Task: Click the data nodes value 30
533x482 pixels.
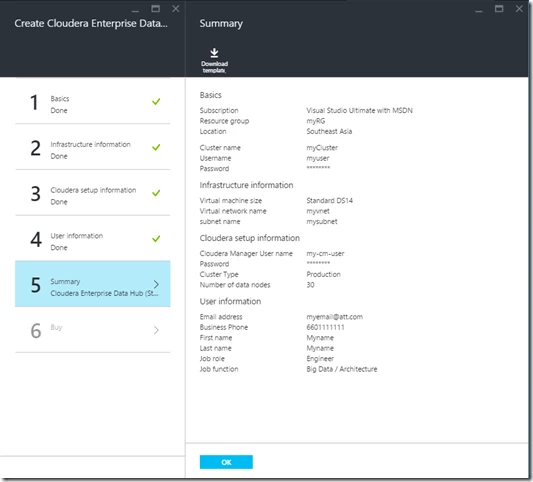Action: click(310, 285)
